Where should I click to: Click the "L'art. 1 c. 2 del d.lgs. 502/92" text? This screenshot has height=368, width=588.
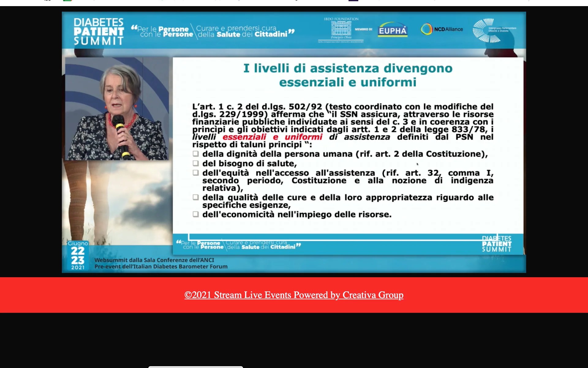pos(257,107)
